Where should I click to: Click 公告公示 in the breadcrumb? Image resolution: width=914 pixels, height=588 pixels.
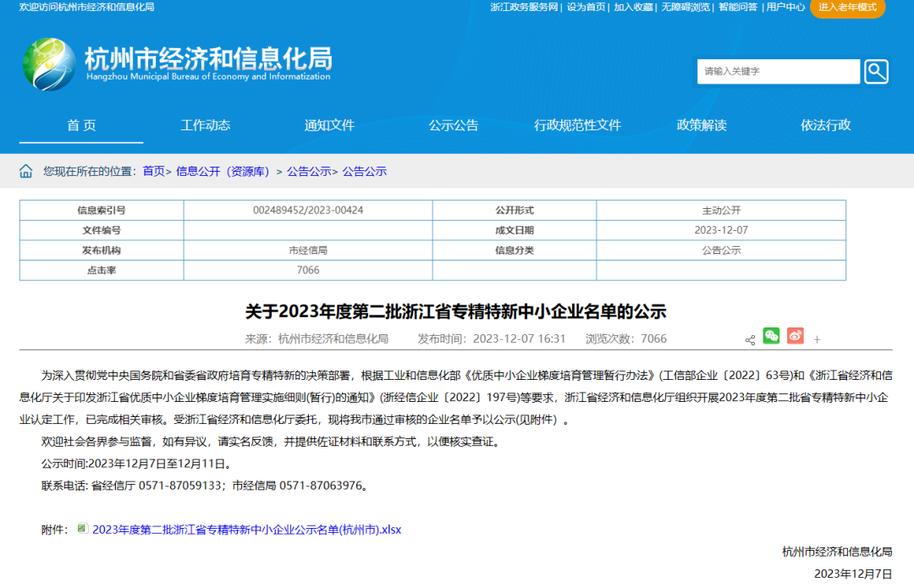(x=309, y=170)
